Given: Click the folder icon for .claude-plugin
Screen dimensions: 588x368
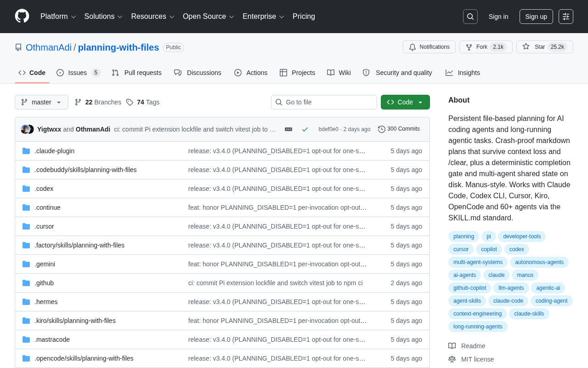Looking at the screenshot, I should (x=26, y=151).
